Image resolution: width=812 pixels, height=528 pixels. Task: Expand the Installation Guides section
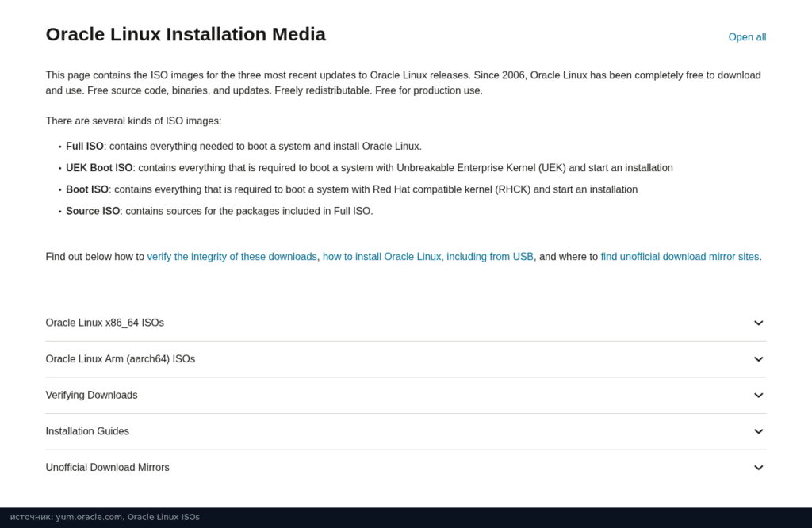coord(405,432)
